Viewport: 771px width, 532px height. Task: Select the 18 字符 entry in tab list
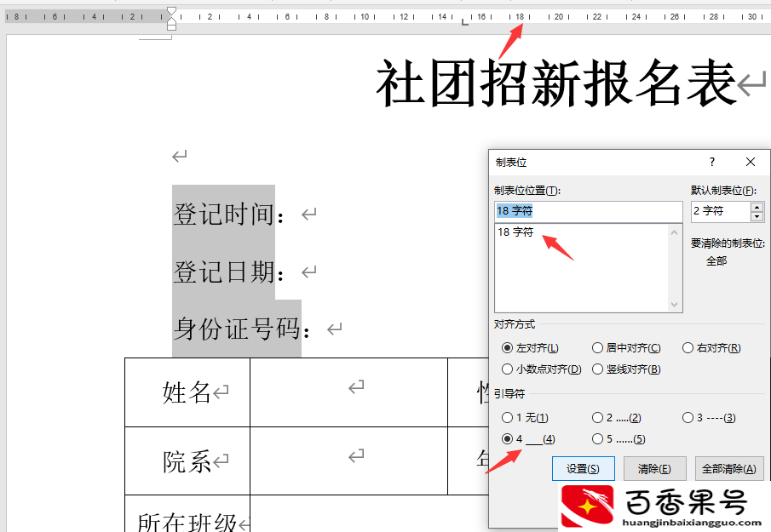[515, 232]
